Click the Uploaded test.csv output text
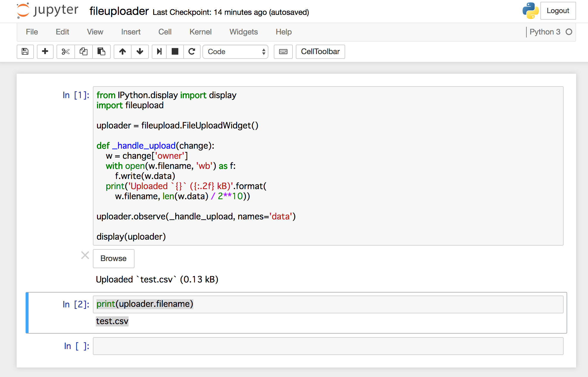The width and height of the screenshot is (588, 377). tap(157, 279)
